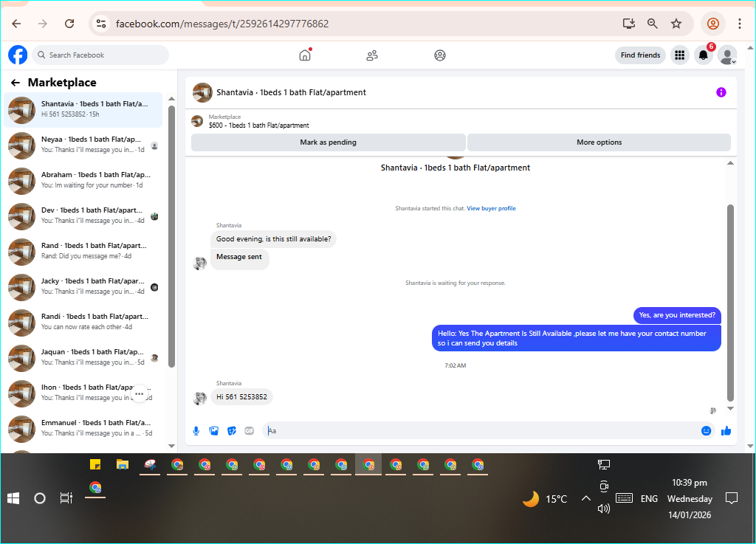756x544 pixels.
Task: Open the Facebook menu grid icon
Action: coord(680,55)
